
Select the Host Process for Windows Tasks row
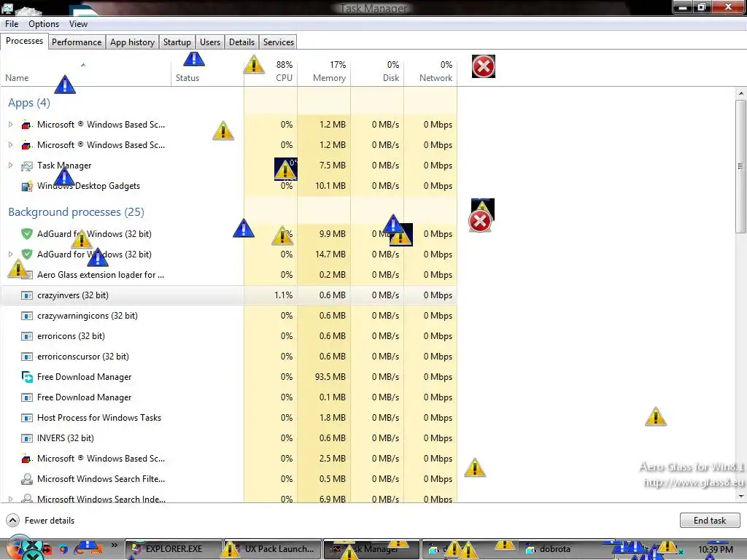228,418
